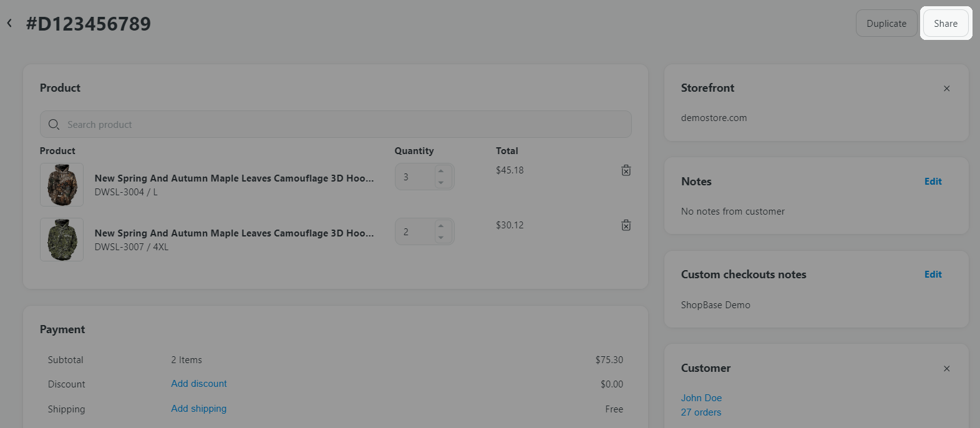Image resolution: width=980 pixels, height=428 pixels.
Task: Click the Share button
Action: click(946, 23)
